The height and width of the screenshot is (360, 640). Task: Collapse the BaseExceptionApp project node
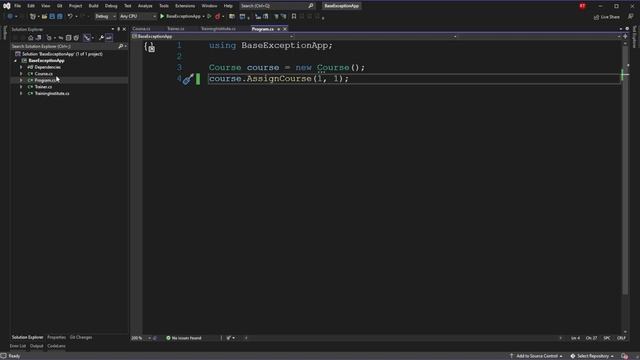16,60
